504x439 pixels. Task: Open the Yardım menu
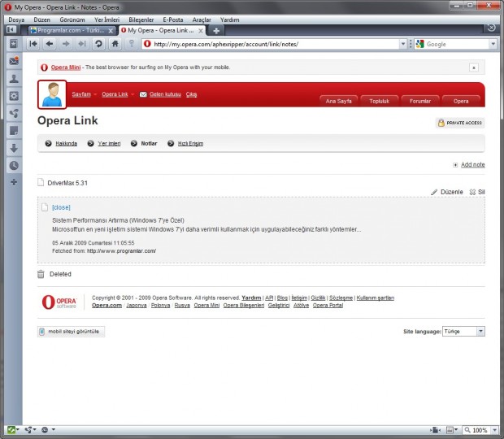click(230, 20)
